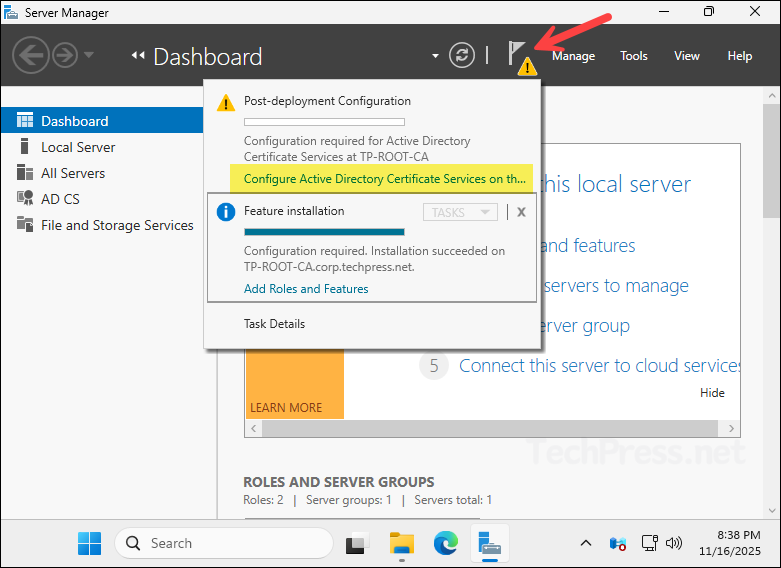The height and width of the screenshot is (568, 781).
Task: Click the Windows Start button
Action: click(90, 543)
